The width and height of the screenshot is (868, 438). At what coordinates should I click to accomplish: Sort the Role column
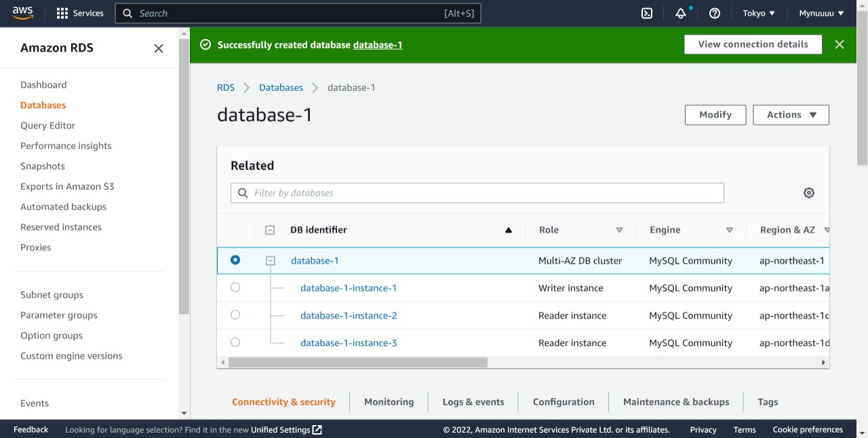click(x=619, y=230)
